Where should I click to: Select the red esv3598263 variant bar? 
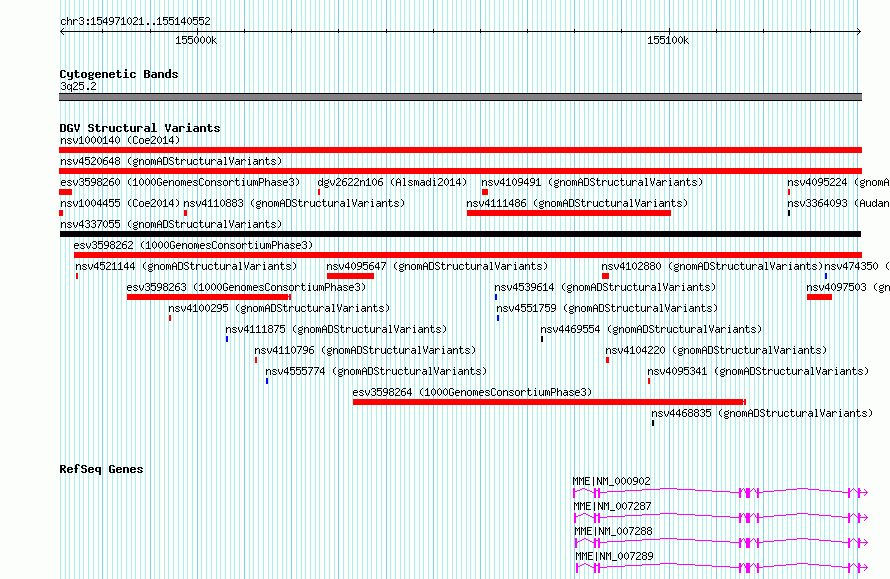209,297
